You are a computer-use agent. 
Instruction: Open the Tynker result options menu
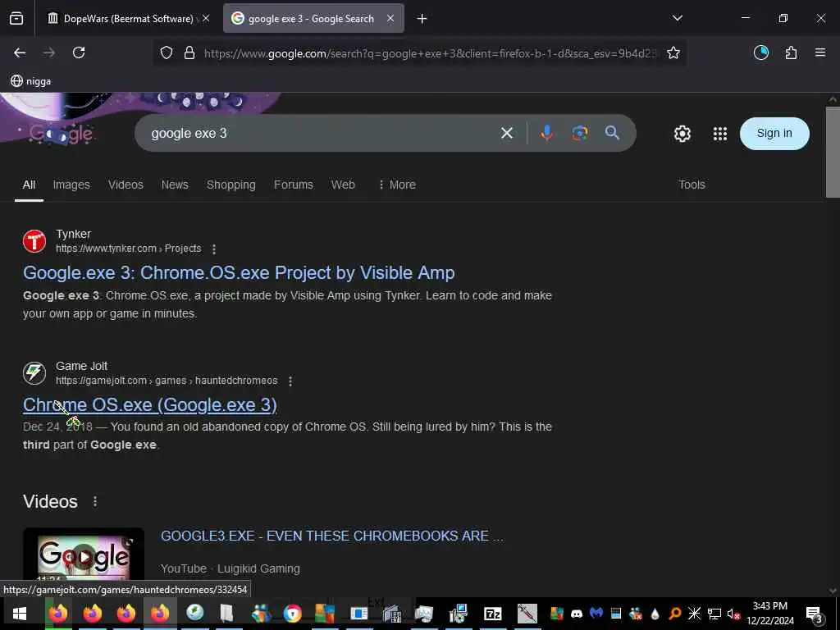pyautogui.click(x=214, y=249)
